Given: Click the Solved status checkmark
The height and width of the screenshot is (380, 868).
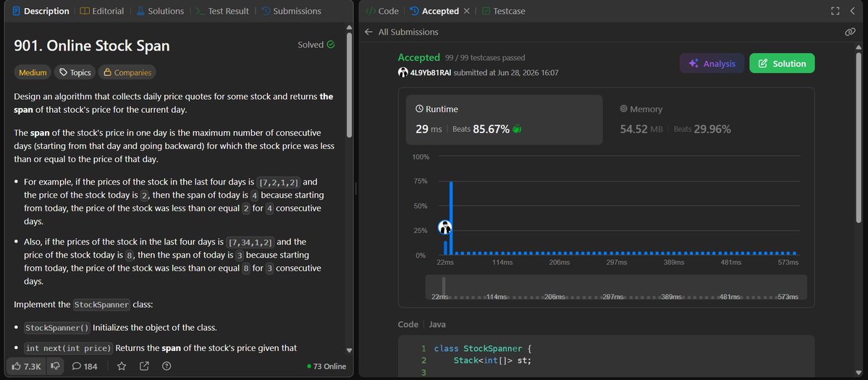Looking at the screenshot, I should click(331, 45).
